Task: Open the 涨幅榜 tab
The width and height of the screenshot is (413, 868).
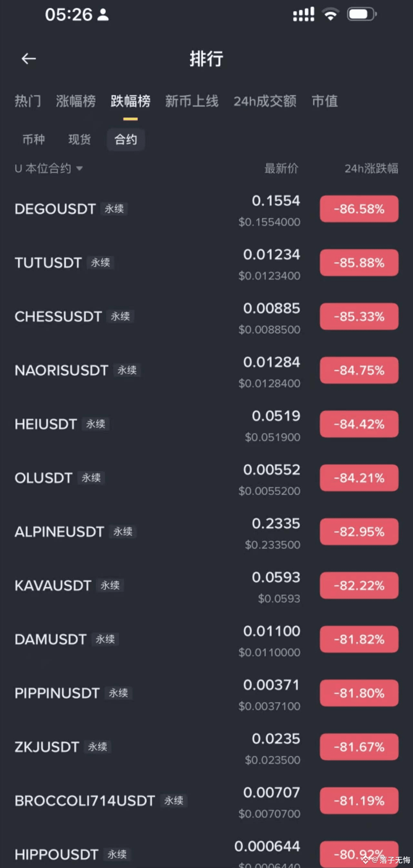Action: coord(76,101)
